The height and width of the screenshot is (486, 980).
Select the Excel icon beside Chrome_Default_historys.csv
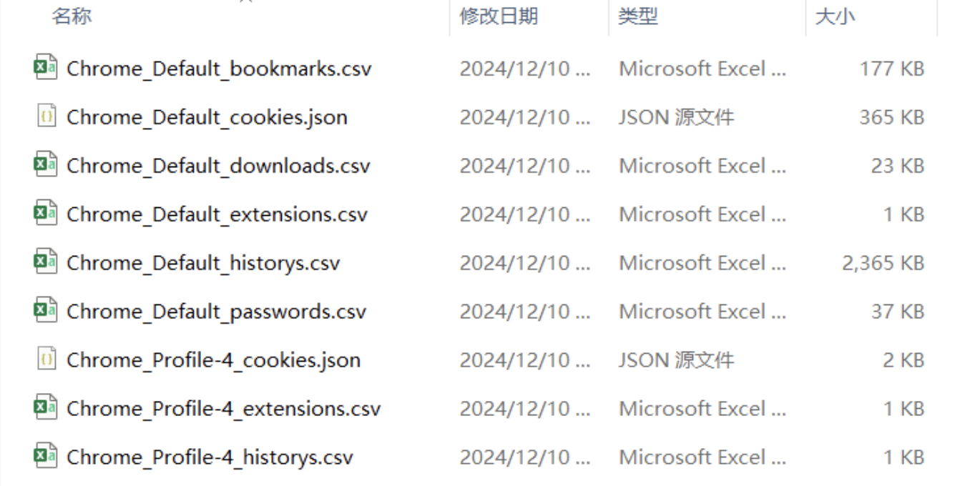click(46, 262)
